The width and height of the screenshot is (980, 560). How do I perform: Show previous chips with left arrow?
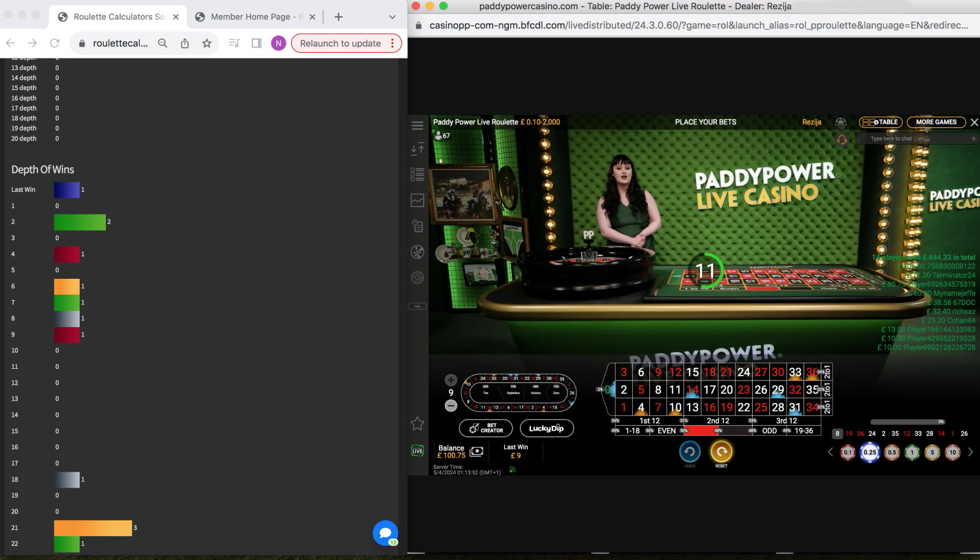pyautogui.click(x=831, y=452)
